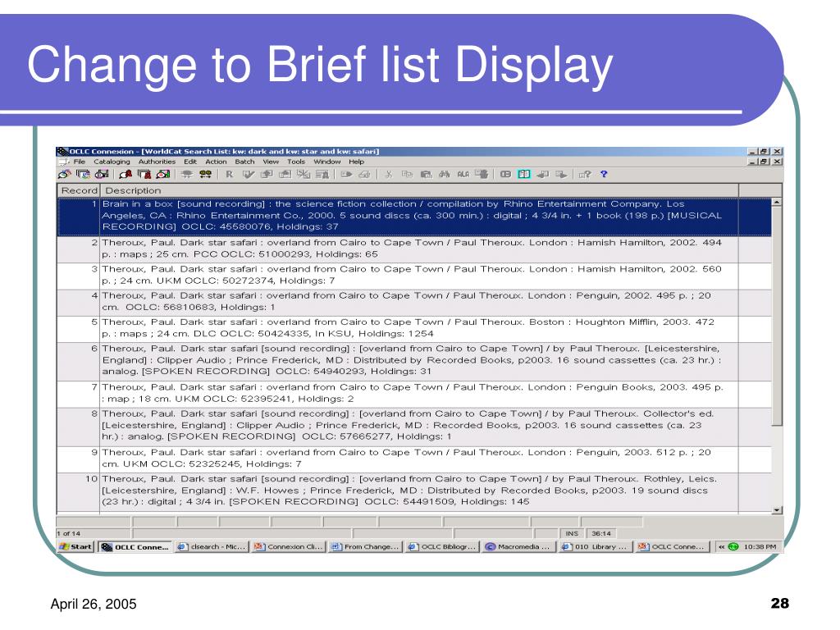Click the Produce and Update Holdings icon
Screen dimensions: 840x630
tap(285, 174)
